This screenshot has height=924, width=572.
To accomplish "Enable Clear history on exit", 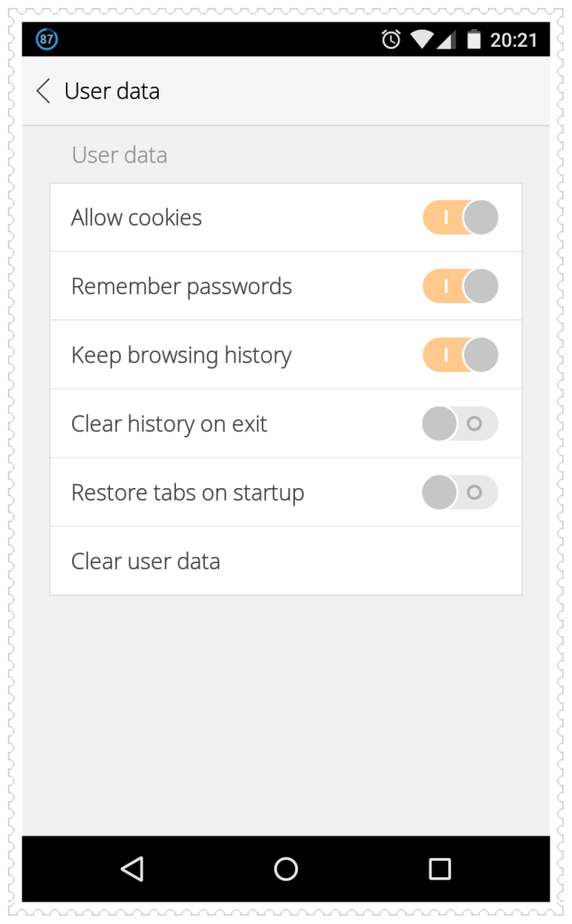I will (x=460, y=423).
